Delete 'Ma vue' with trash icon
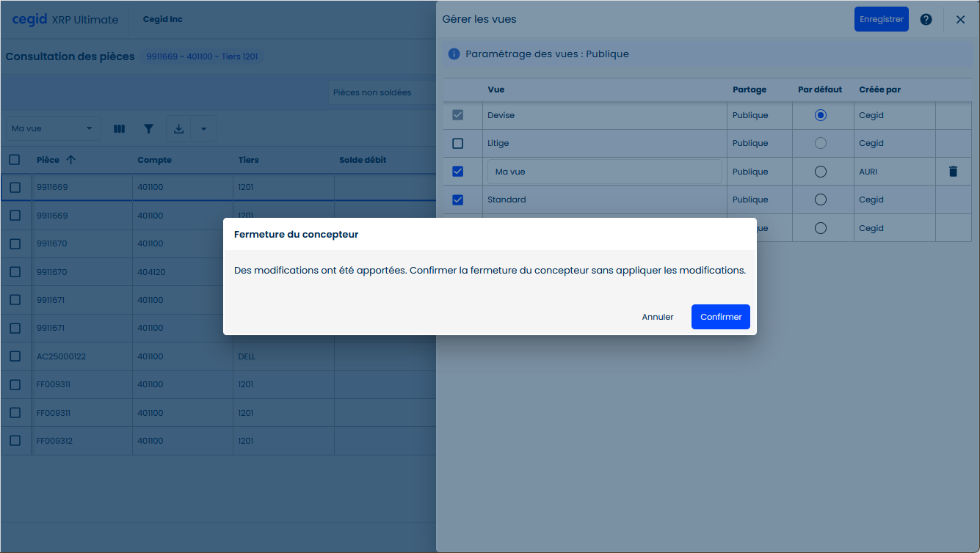 tap(953, 172)
